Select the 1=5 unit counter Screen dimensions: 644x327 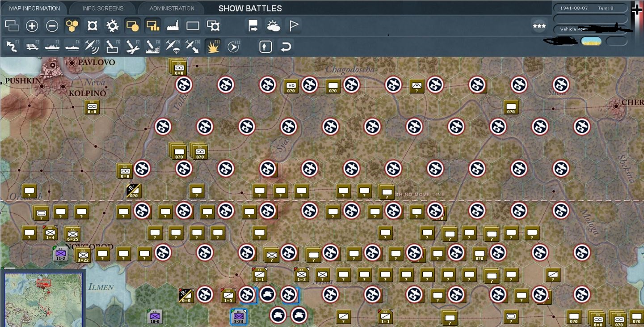tap(228, 295)
